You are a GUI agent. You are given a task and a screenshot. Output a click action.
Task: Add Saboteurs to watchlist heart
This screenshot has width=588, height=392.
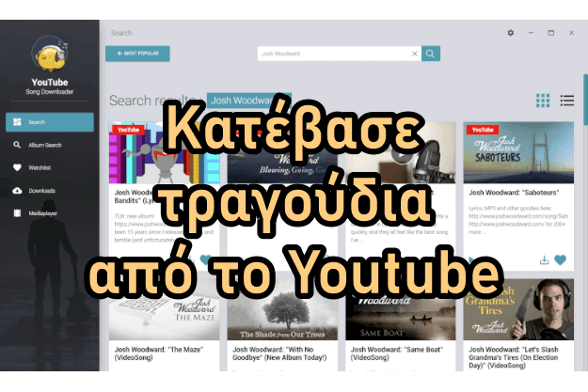(x=561, y=259)
